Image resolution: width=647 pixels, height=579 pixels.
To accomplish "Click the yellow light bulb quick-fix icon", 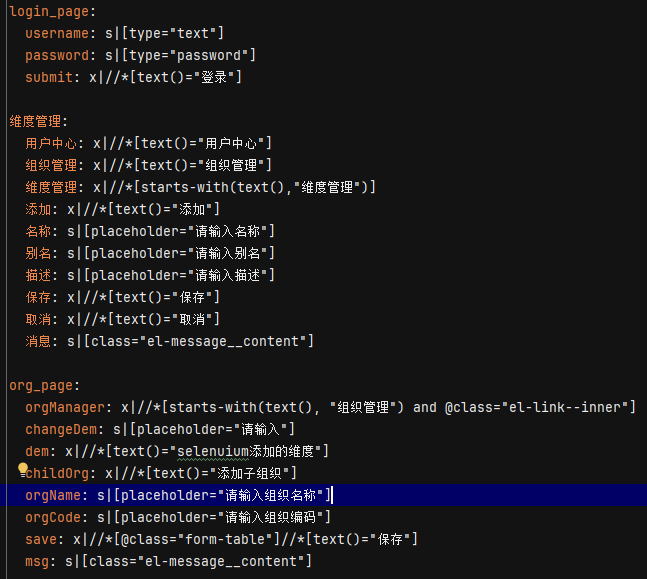I will click(22, 468).
